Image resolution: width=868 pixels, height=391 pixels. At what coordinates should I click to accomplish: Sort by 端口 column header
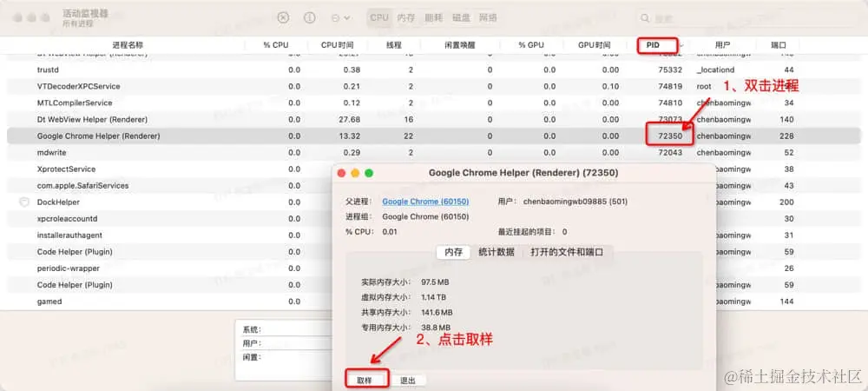coord(779,45)
